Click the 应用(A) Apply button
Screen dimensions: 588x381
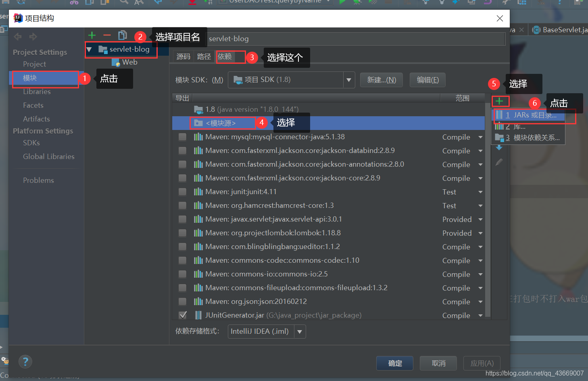[x=482, y=363]
